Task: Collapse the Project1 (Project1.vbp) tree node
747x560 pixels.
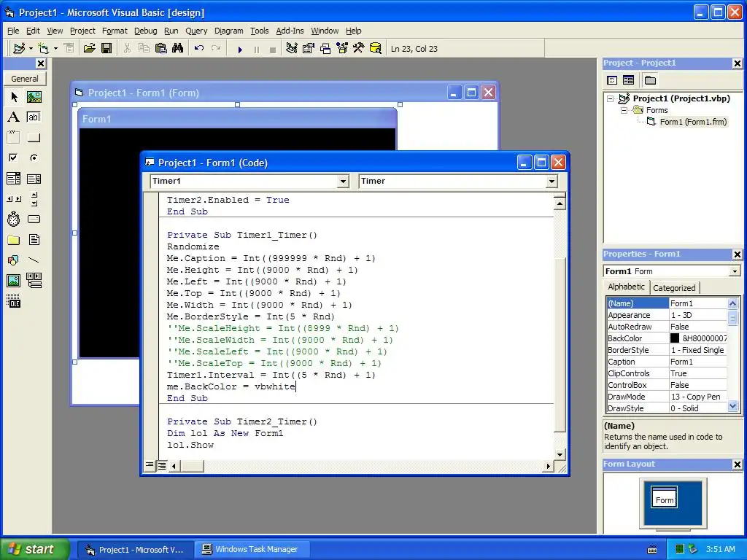Action: click(x=611, y=99)
